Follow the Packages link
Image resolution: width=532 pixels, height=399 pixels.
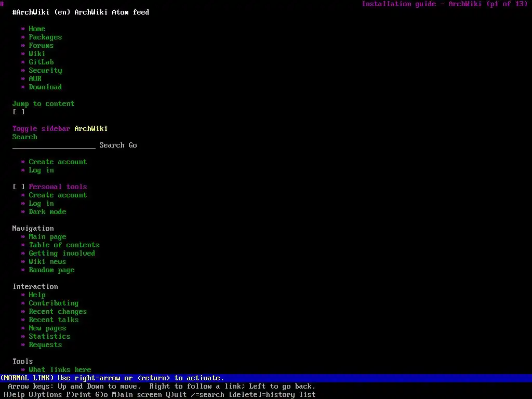(45, 37)
